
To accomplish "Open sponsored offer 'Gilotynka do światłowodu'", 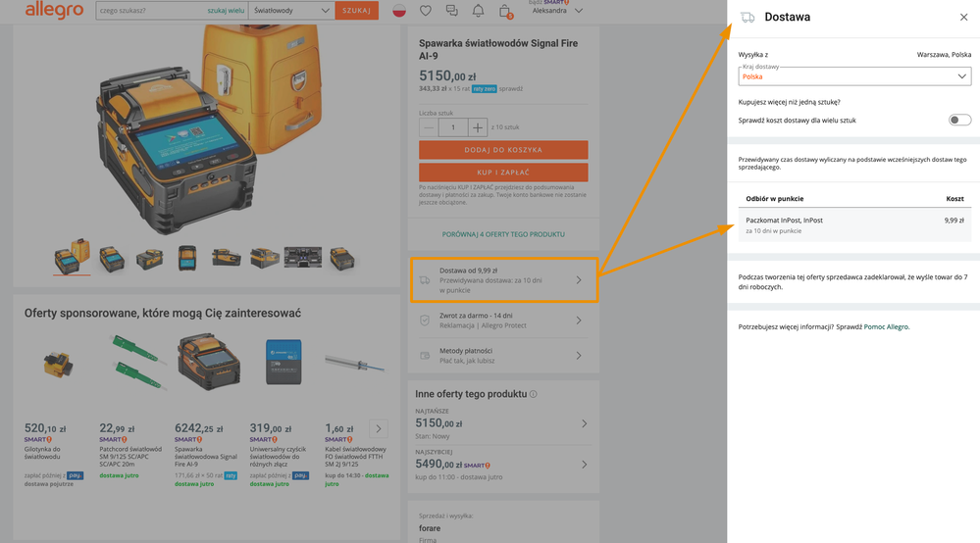I will [42, 453].
